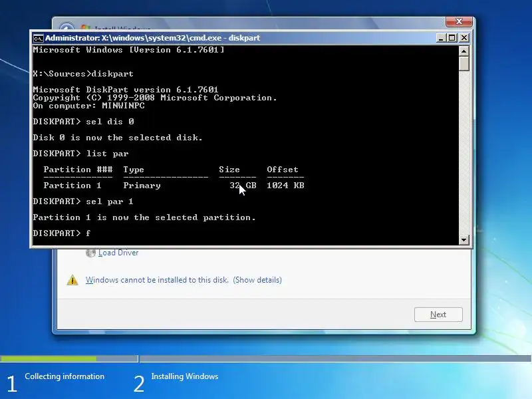The height and width of the screenshot is (399, 532).
Task: Click the command prompt title bar text
Action: [153, 38]
